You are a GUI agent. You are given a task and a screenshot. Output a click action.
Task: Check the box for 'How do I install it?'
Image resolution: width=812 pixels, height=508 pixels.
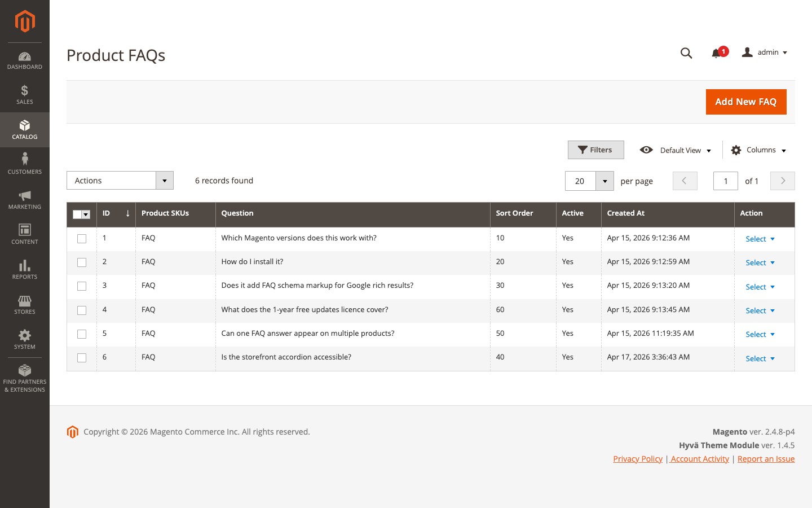[x=82, y=262]
